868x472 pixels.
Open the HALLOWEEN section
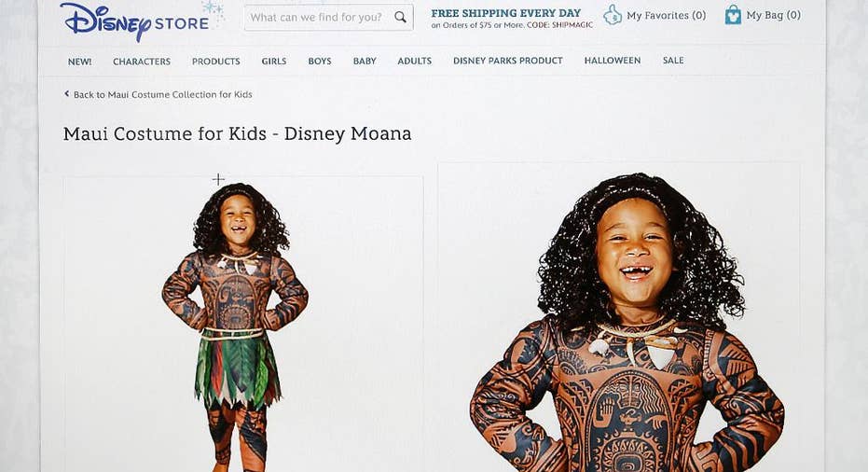tap(613, 61)
